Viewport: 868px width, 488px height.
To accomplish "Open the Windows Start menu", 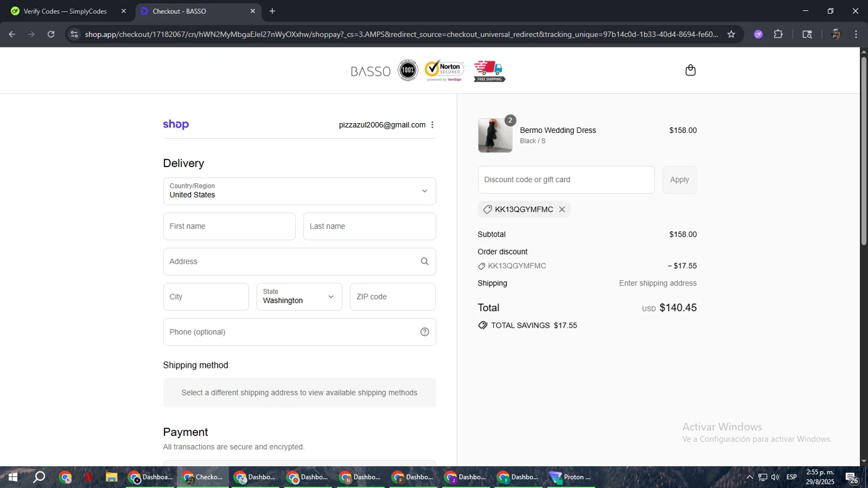I will [13, 477].
